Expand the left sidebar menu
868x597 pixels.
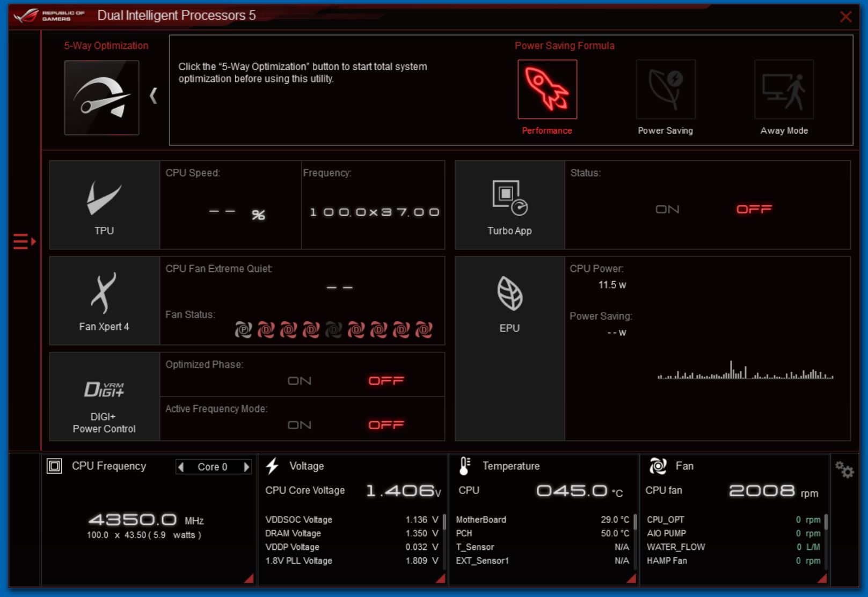click(x=24, y=241)
